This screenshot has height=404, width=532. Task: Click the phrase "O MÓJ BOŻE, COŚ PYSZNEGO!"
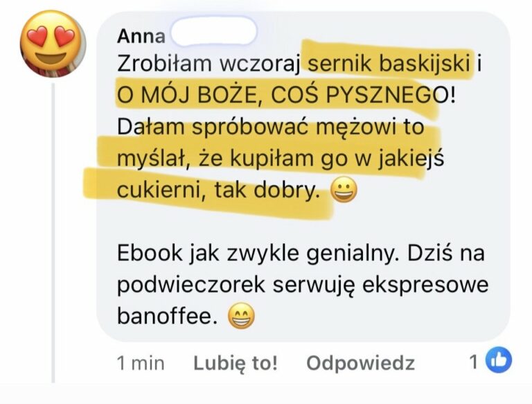(x=285, y=95)
